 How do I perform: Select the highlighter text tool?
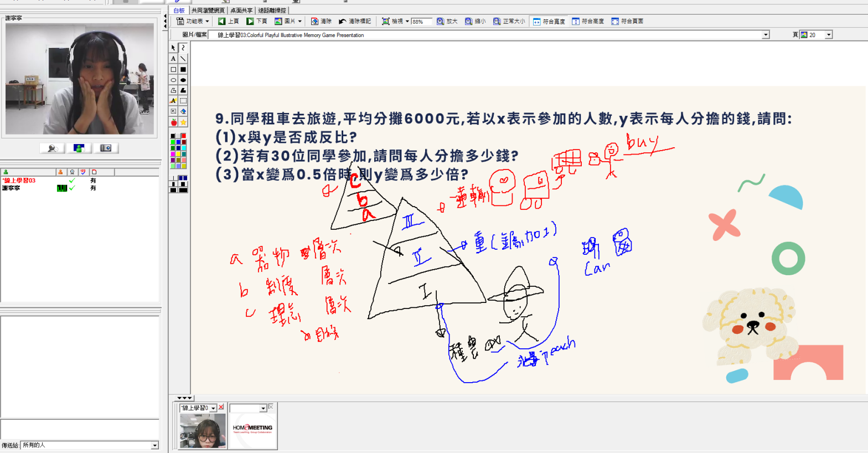pyautogui.click(x=173, y=101)
